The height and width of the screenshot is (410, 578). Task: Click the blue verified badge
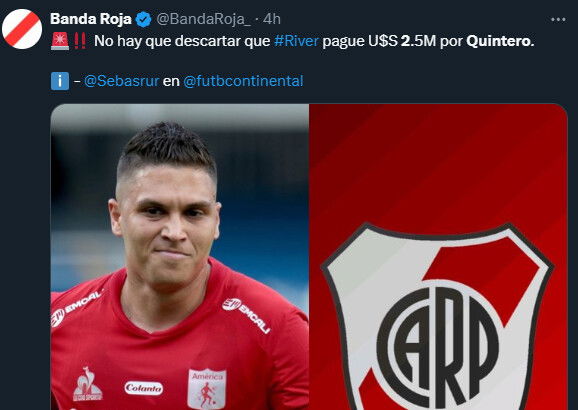click(x=143, y=19)
